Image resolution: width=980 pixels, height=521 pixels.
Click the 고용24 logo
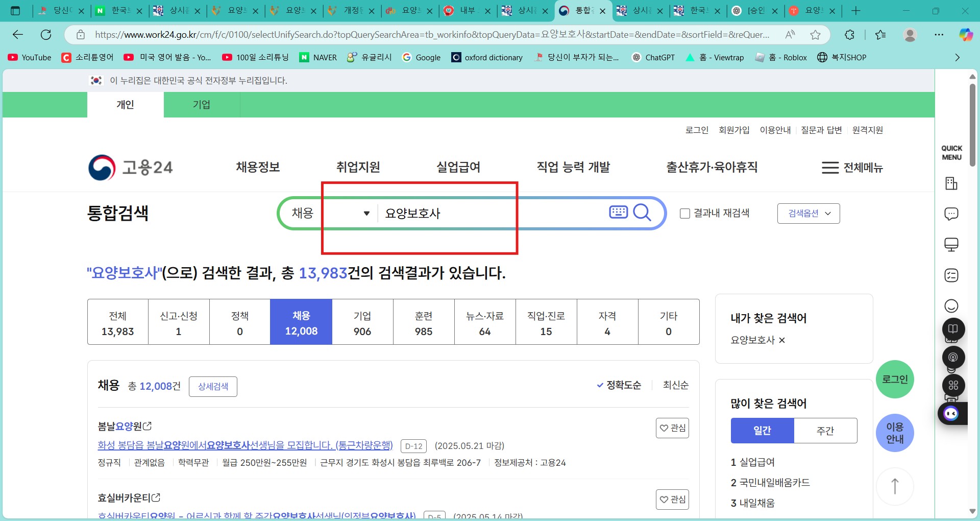point(130,168)
